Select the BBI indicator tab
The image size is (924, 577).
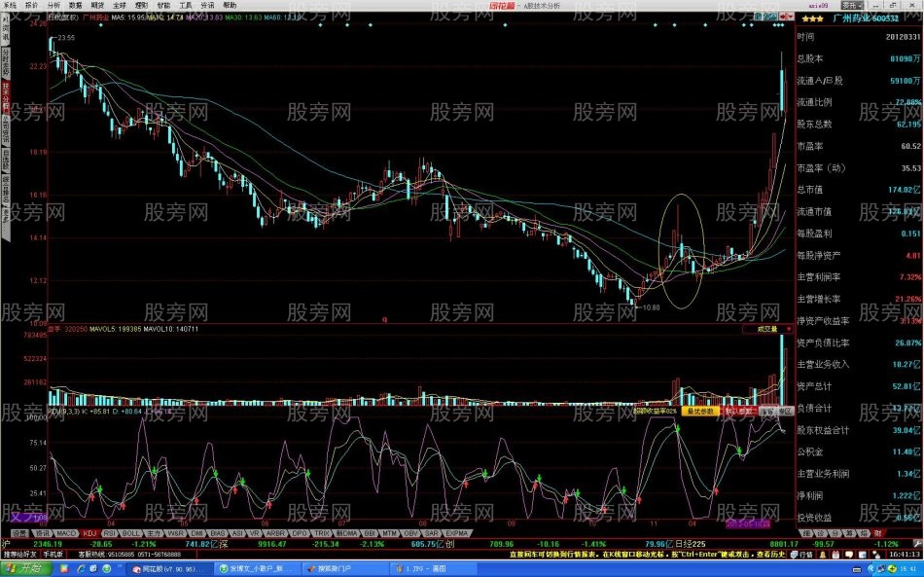368,533
